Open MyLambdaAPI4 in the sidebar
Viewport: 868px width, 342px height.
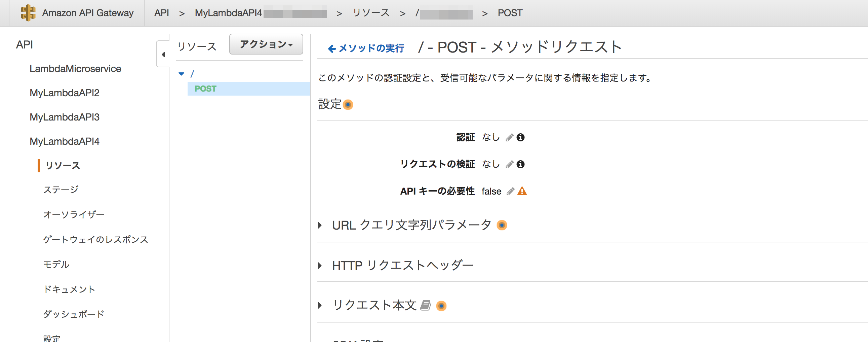point(64,141)
